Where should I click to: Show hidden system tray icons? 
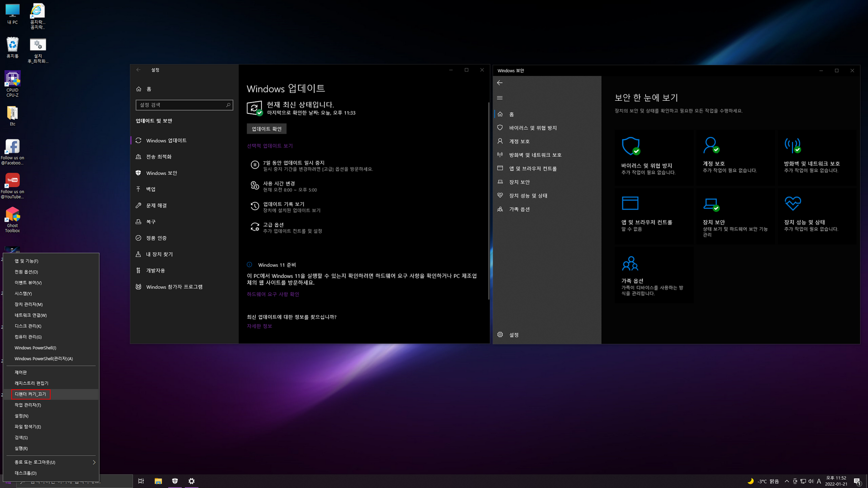click(x=787, y=481)
